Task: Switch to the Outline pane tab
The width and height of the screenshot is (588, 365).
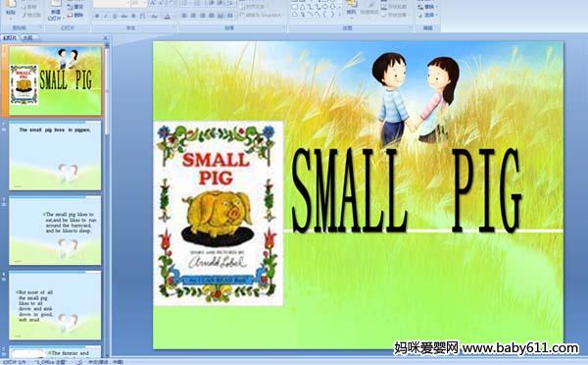Action: pyautogui.click(x=27, y=37)
